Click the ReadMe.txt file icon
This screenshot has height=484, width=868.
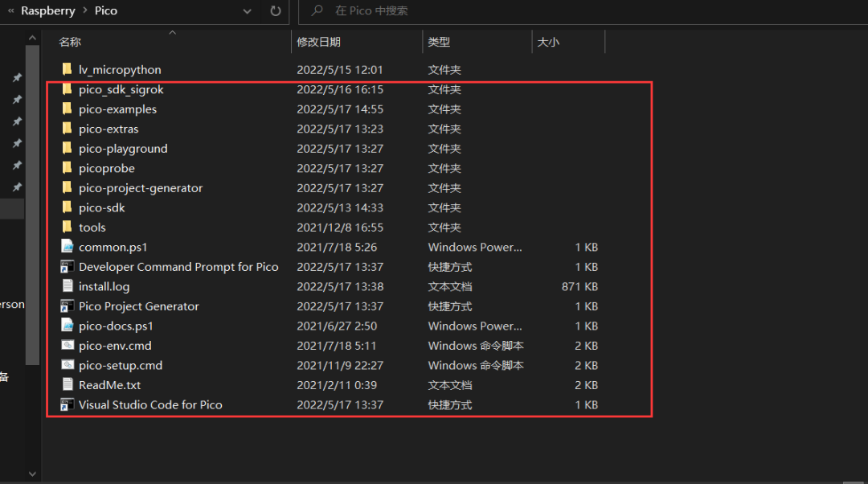pyautogui.click(x=67, y=384)
